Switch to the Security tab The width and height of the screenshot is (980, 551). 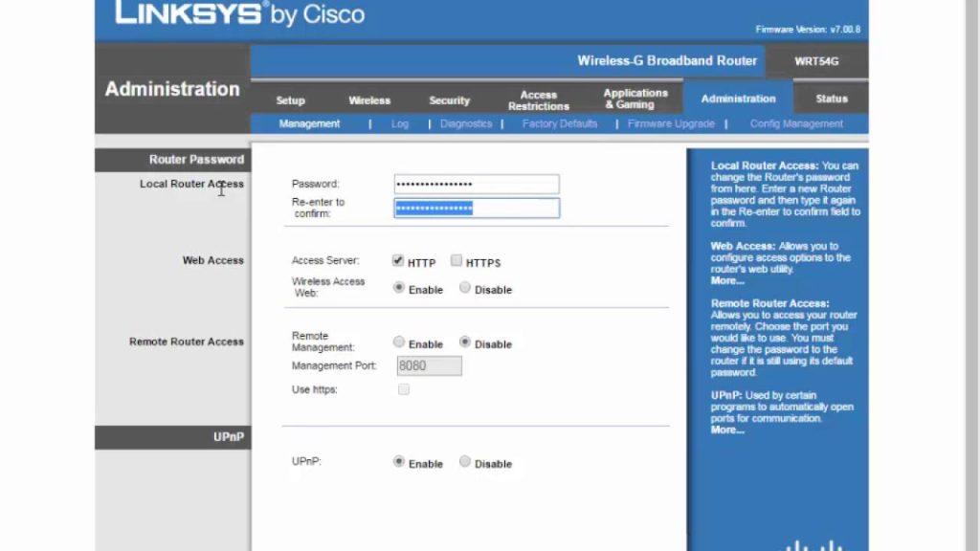[449, 99]
